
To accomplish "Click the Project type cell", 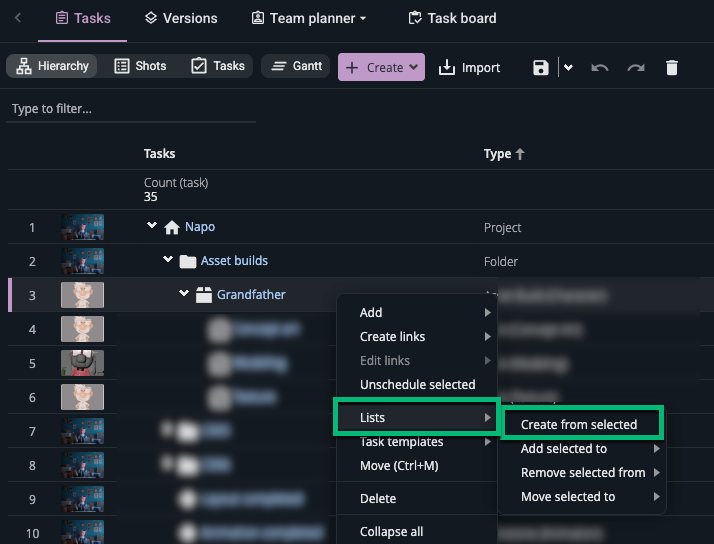I will 502,228.
